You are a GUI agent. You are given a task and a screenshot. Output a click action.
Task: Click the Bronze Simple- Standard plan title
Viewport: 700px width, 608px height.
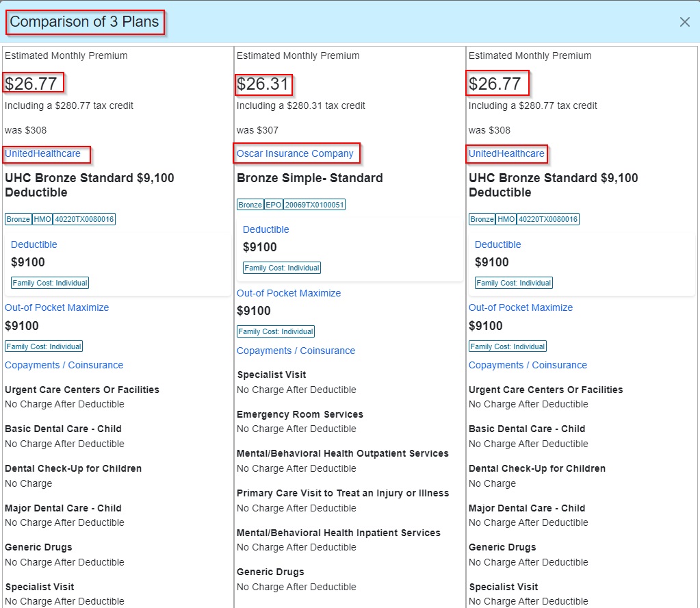click(x=309, y=178)
